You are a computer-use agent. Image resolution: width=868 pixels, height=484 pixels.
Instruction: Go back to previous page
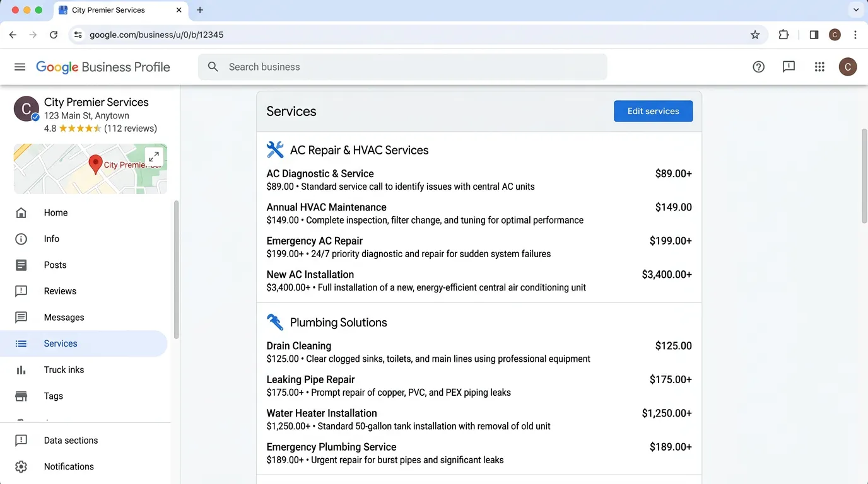pyautogui.click(x=13, y=35)
